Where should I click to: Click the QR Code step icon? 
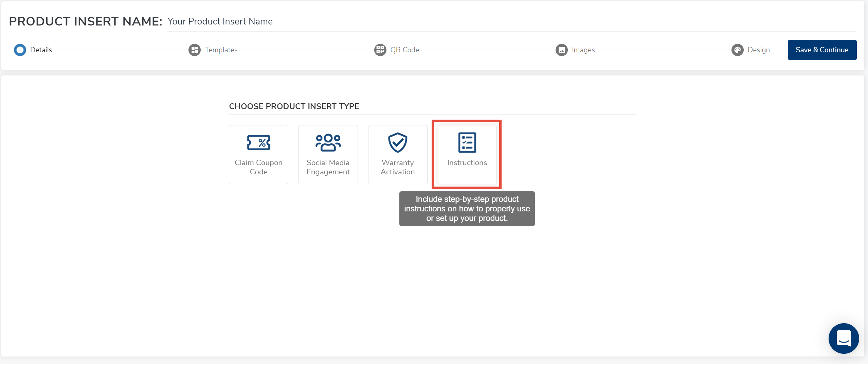380,50
